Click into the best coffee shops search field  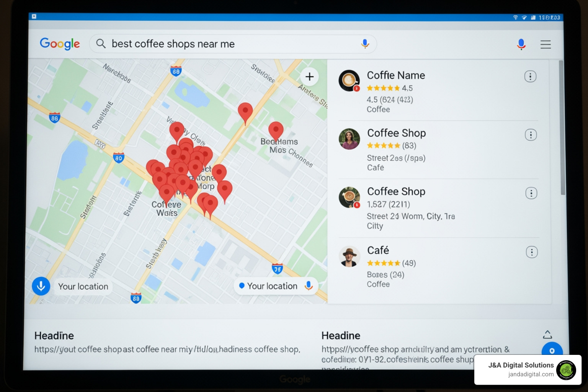click(233, 44)
